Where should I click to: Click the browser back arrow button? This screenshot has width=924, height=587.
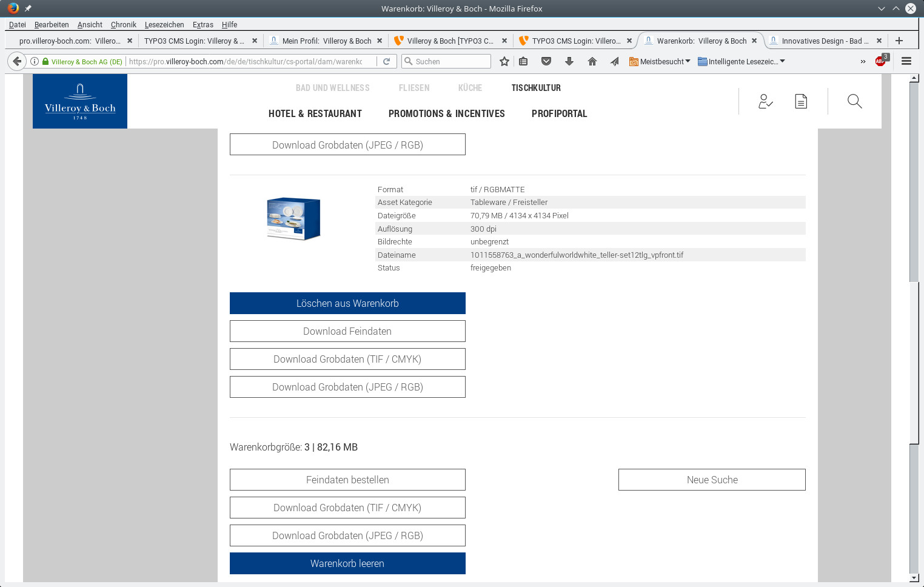coord(17,61)
